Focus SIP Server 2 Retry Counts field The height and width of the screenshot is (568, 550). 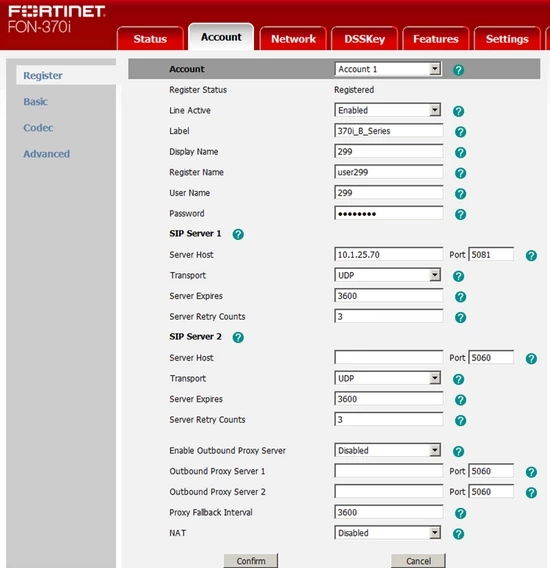(389, 419)
